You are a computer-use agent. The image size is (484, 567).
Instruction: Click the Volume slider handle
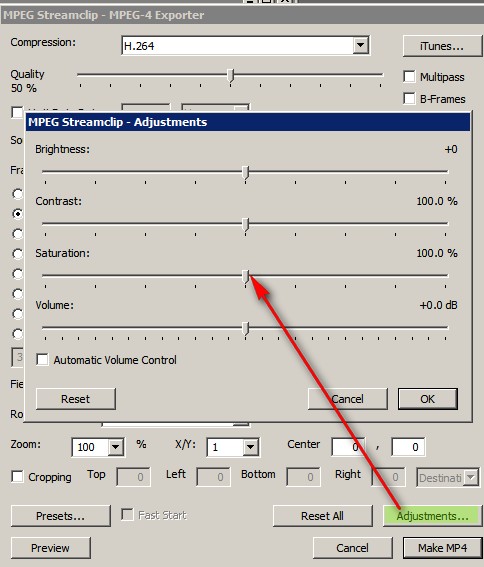(246, 329)
